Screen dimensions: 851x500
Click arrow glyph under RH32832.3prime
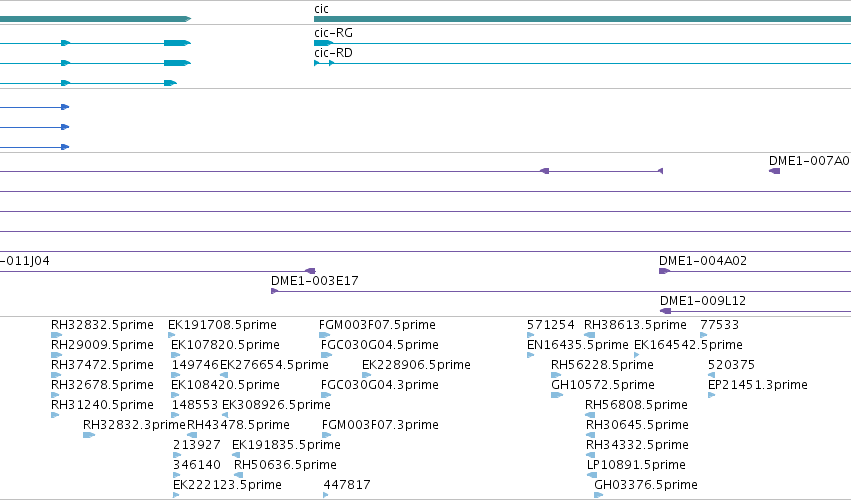pyautogui.click(x=89, y=435)
